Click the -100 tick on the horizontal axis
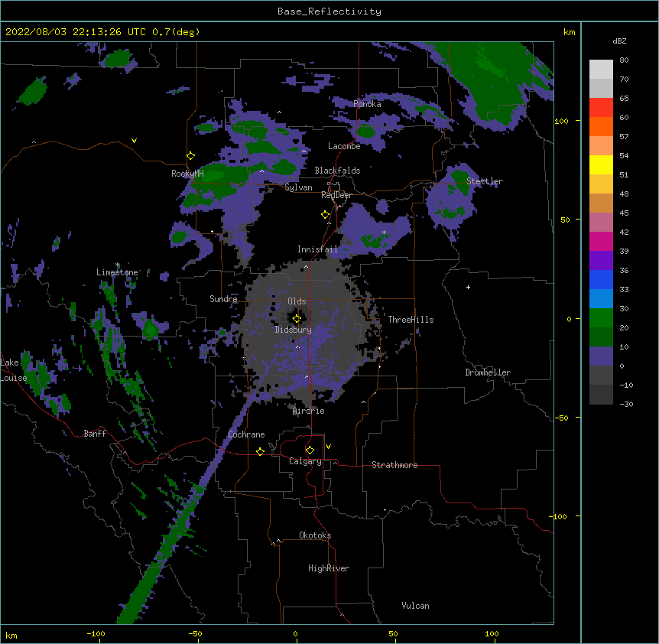Screen dimensions: 659x644 click(x=96, y=634)
